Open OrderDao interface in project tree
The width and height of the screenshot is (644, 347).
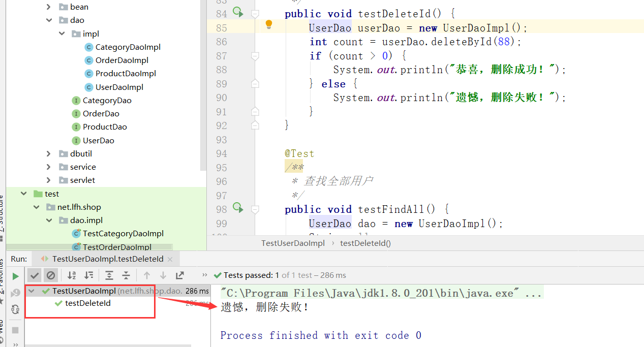click(101, 113)
